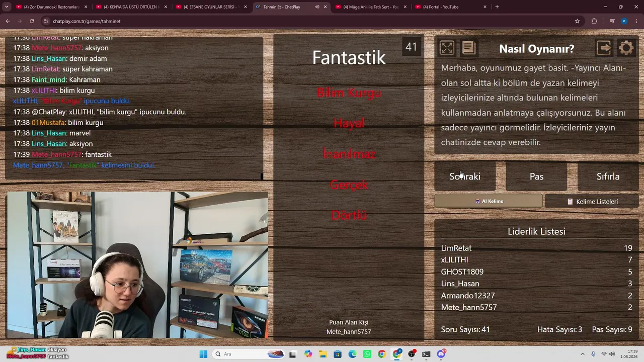644x362 pixels.
Task: Open the Chrome profile avatar
Action: (x=624, y=21)
